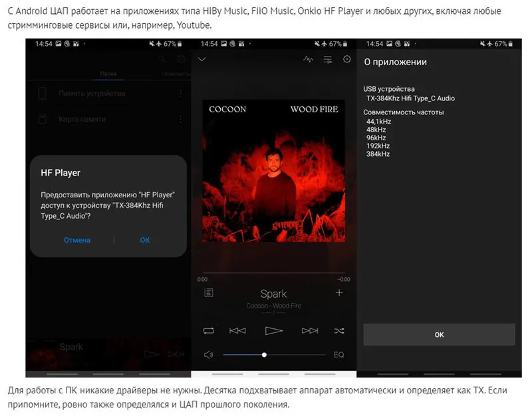Image resolution: width=532 pixels, height=416 pixels.
Task: Click TX-384Khz Hifi Type_C Audio device name
Action: (410, 98)
